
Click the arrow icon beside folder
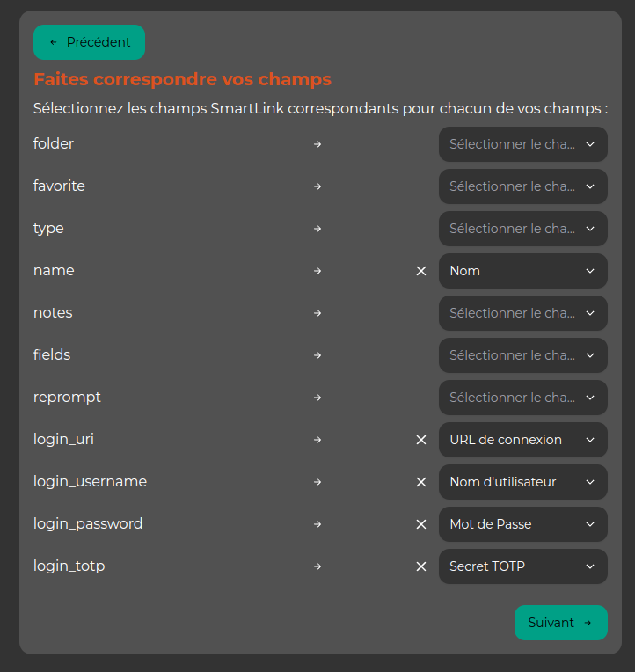point(317,144)
